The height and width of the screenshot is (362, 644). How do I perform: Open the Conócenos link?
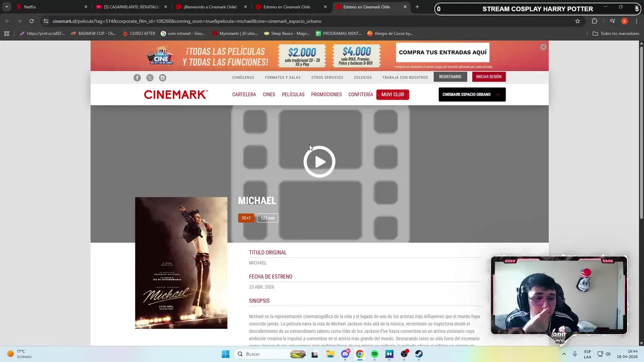click(243, 77)
